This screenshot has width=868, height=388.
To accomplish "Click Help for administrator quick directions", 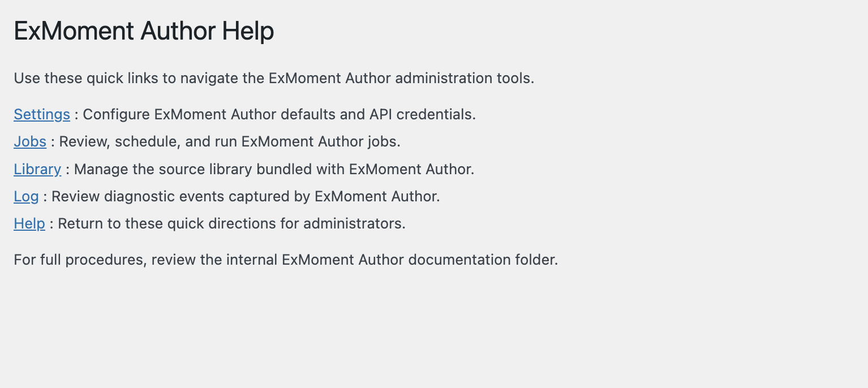I will click(x=29, y=223).
